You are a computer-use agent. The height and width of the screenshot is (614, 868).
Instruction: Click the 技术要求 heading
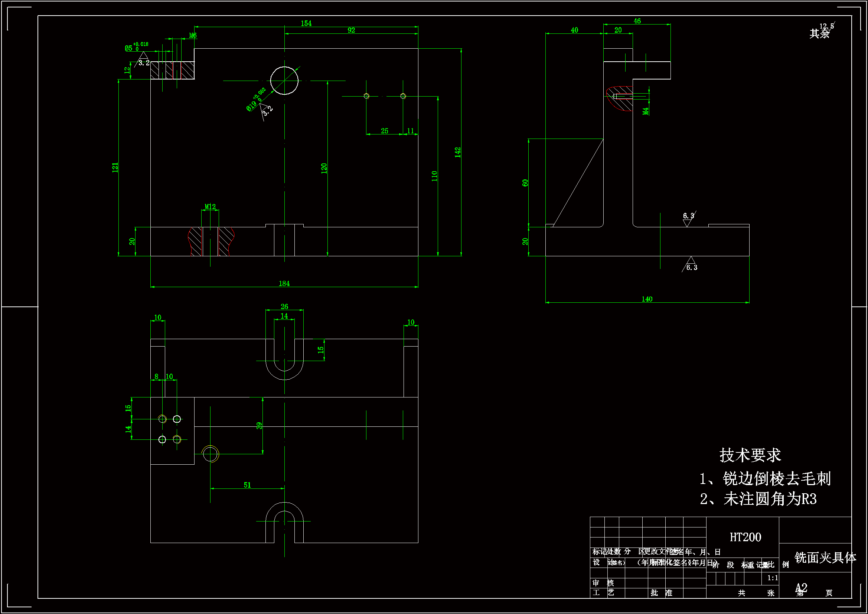750,455
